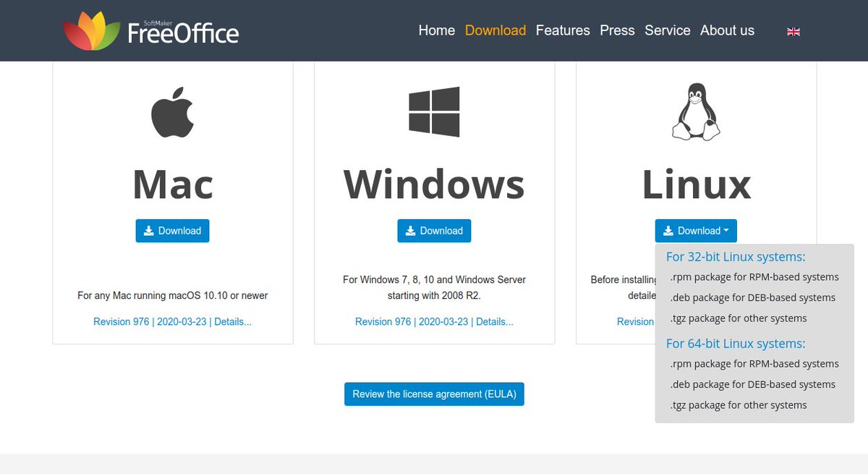Click the download arrow icon on Mac button

149,230
